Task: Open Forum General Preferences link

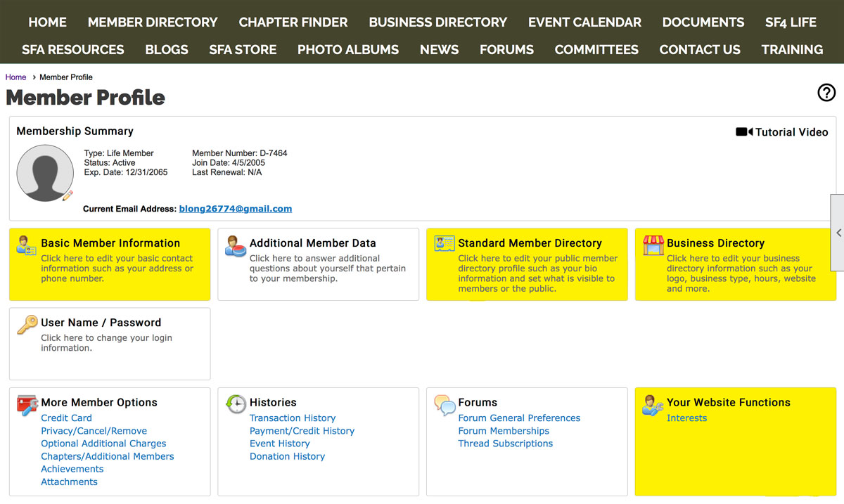Action: 520,418
